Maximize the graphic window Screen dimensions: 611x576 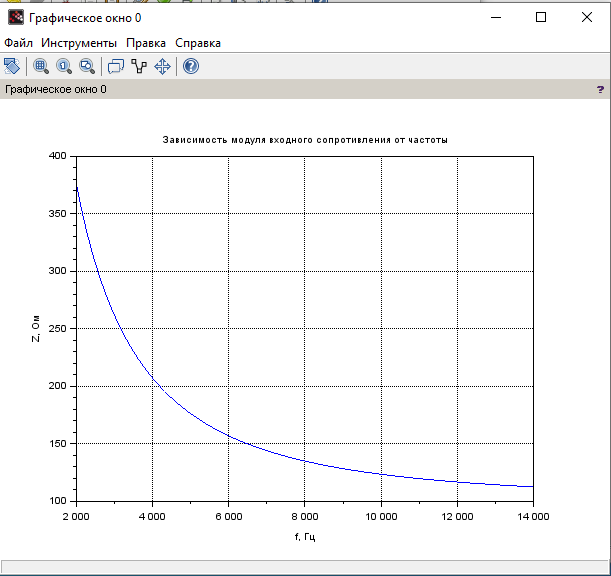pyautogui.click(x=541, y=17)
